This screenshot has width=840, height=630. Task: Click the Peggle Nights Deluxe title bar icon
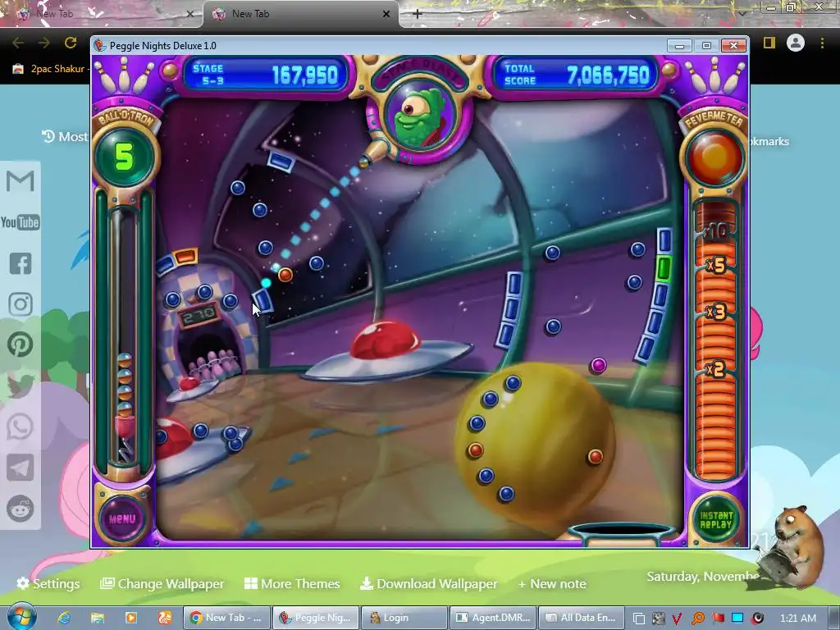[x=99, y=46]
